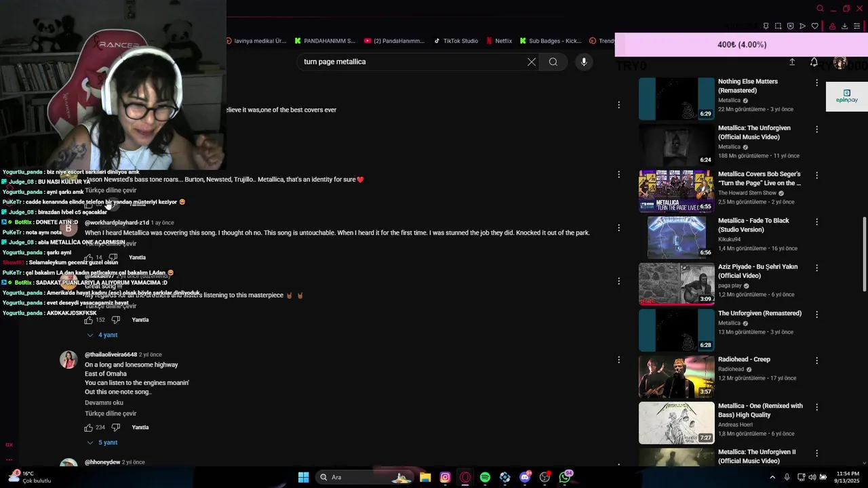Screen dimensions: 868x488
Task: Open browser easy setup sliders icon
Action: point(857,26)
